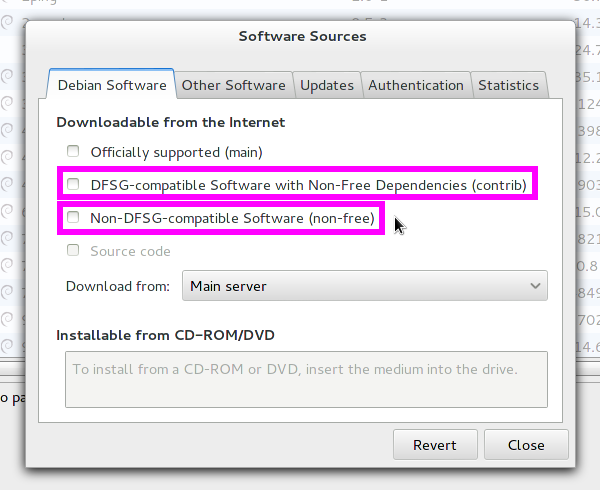Click Debian swirl icon in the 821 row
The height and width of the screenshot is (490, 600).
pos(8,238)
